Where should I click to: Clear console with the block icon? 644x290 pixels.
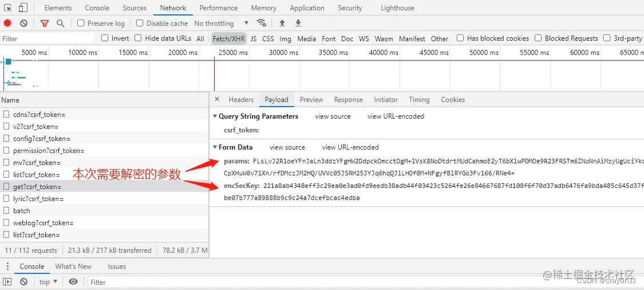pos(24,282)
